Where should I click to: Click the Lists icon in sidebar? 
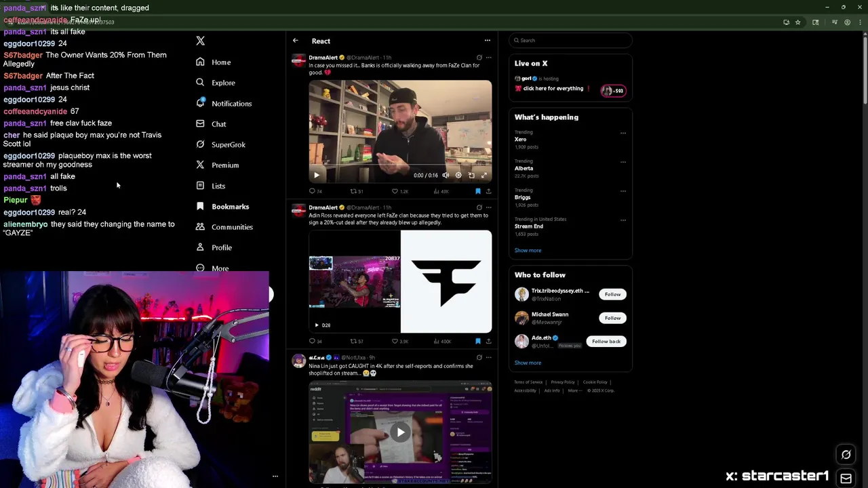(200, 186)
